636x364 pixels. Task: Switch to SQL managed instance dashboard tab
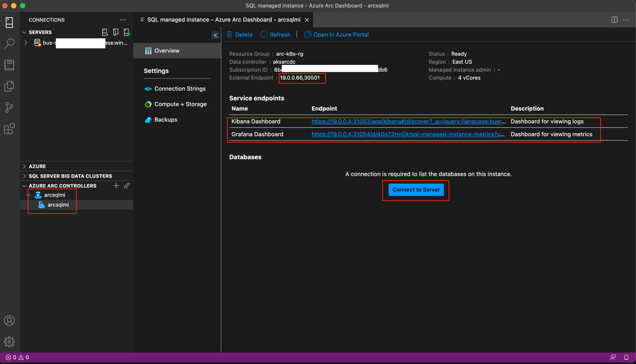pyautogui.click(x=223, y=20)
